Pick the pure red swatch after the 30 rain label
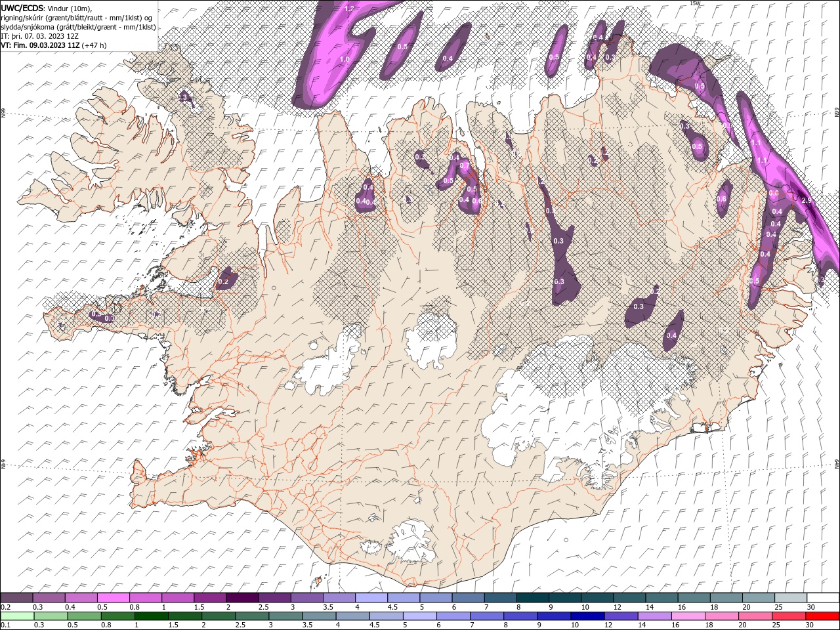Screen dimensions: 840x630 tap(822, 616)
